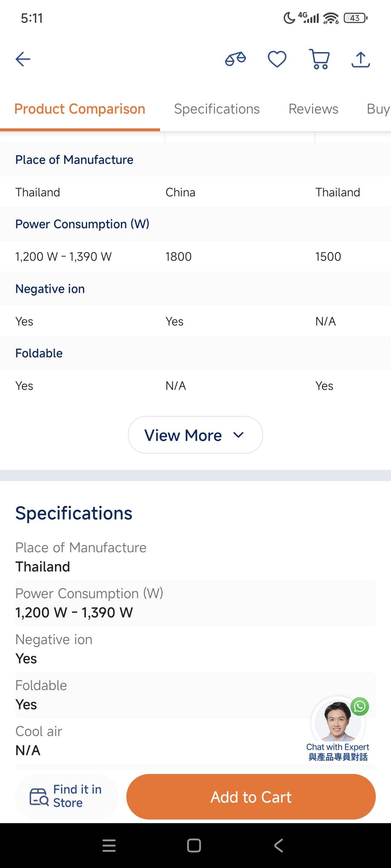The width and height of the screenshot is (391, 868).
Task: Tap the Find it in Store icon
Action: point(39,797)
